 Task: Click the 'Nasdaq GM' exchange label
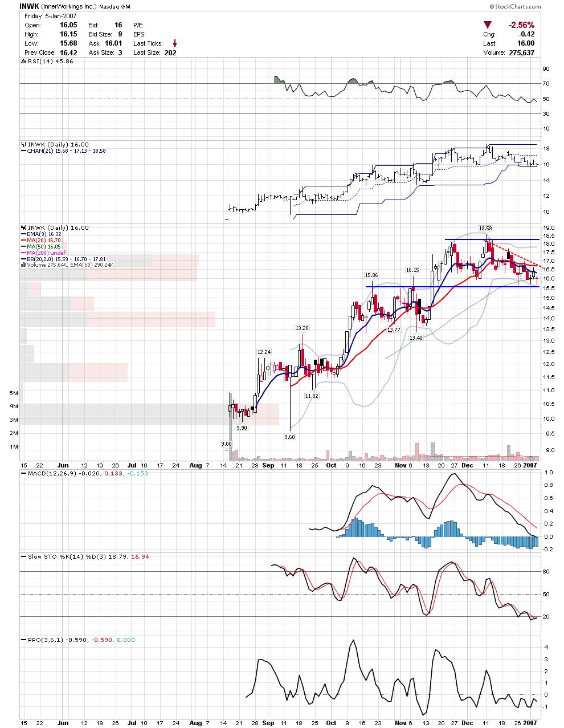[x=115, y=7]
